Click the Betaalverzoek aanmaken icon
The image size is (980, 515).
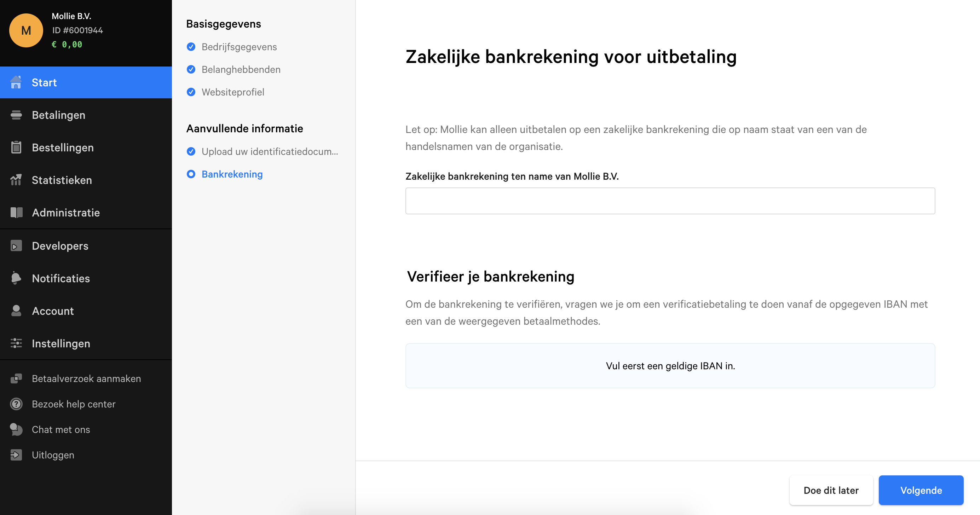pos(16,378)
